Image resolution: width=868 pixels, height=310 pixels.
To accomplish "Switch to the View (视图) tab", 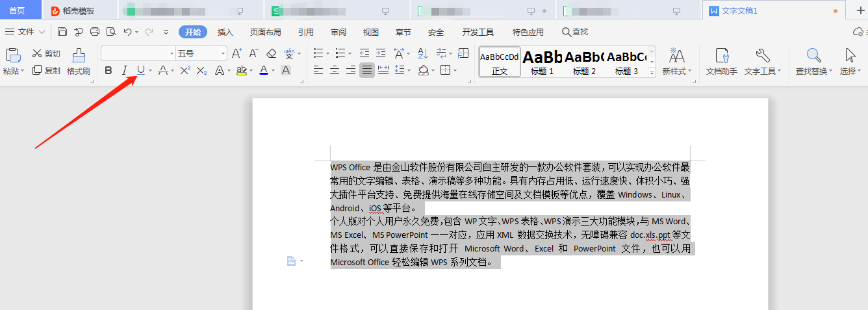I will coord(371,32).
